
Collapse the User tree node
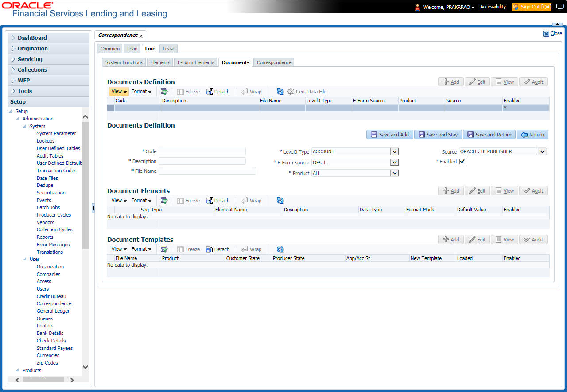point(25,259)
